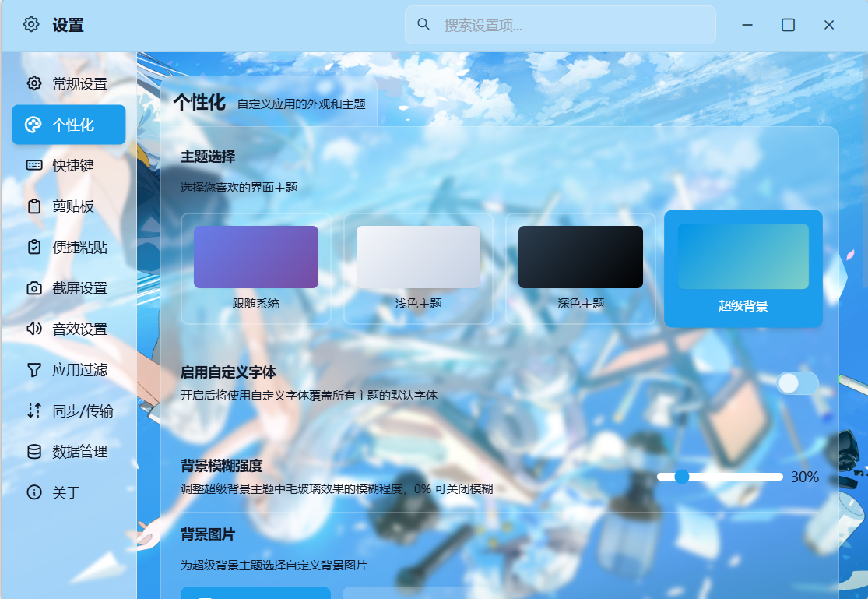Viewport: 868px width, 599px height.
Task: Click the 主题选择 section title
Action: point(208,157)
